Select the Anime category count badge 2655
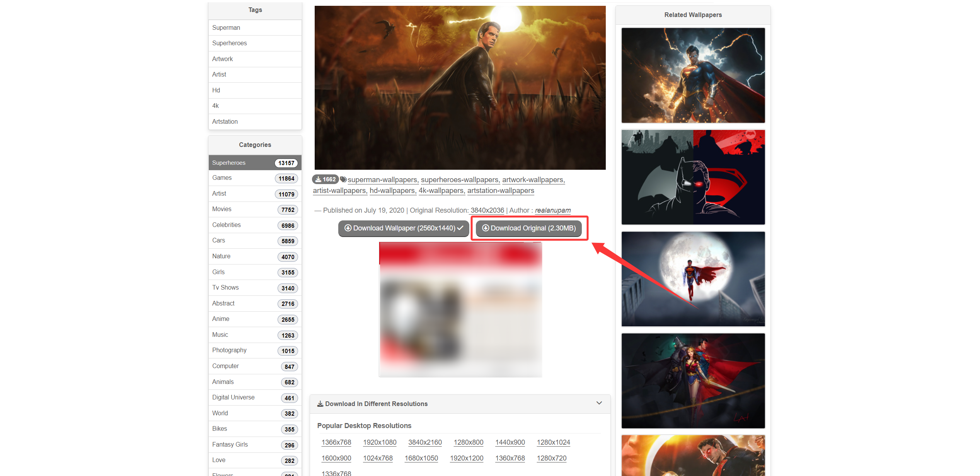The image size is (980, 476). (x=288, y=320)
